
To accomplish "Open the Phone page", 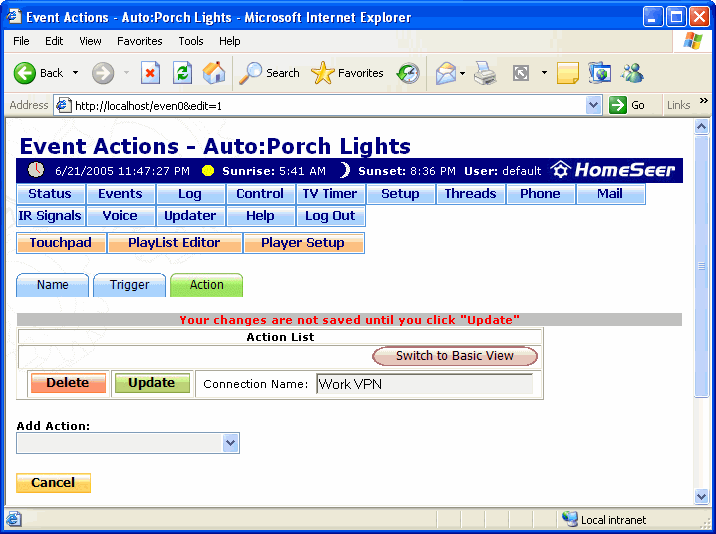I will coord(540,194).
